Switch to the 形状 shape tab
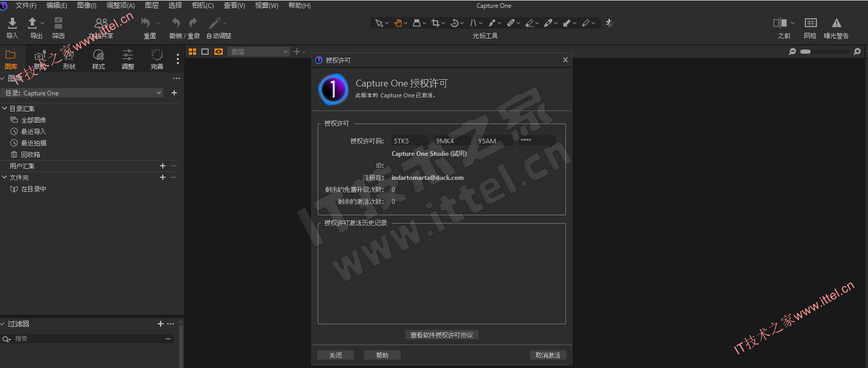The width and height of the screenshot is (868, 368). click(x=69, y=59)
